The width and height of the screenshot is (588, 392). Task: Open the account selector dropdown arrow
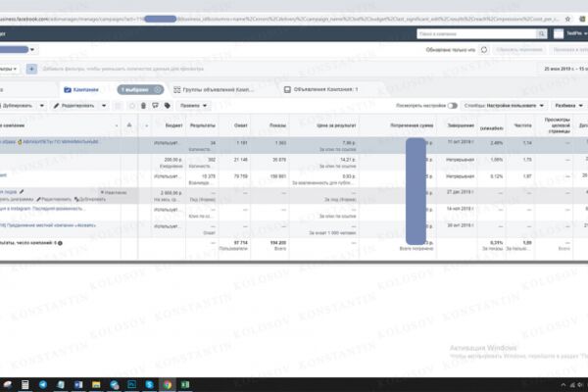[32, 50]
